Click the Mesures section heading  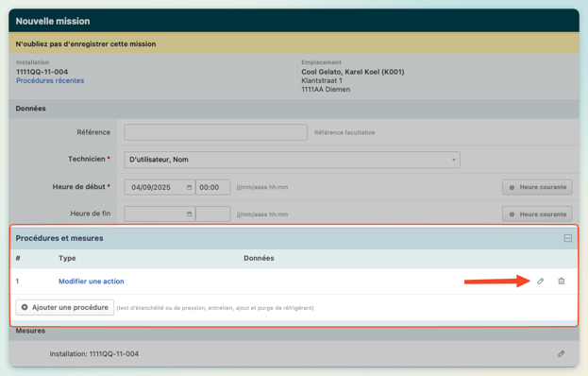(30, 331)
